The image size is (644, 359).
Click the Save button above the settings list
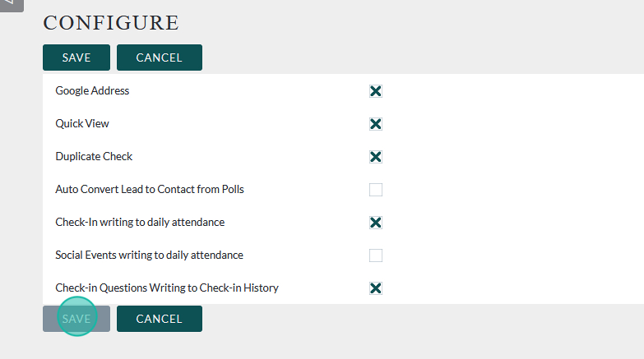(76, 58)
